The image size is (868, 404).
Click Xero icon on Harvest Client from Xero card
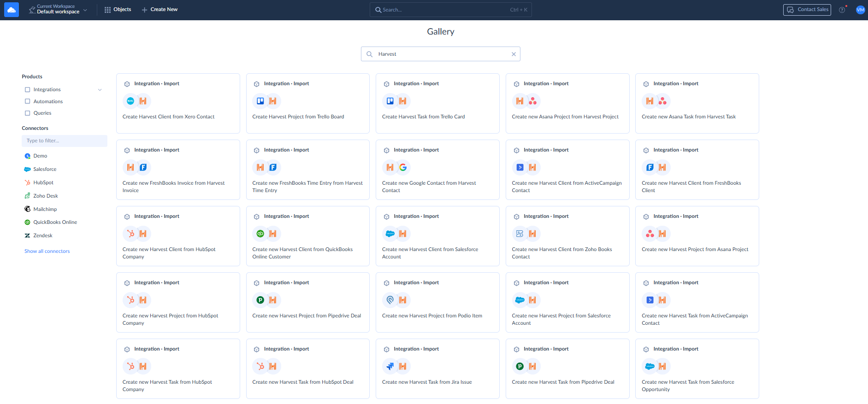click(130, 101)
